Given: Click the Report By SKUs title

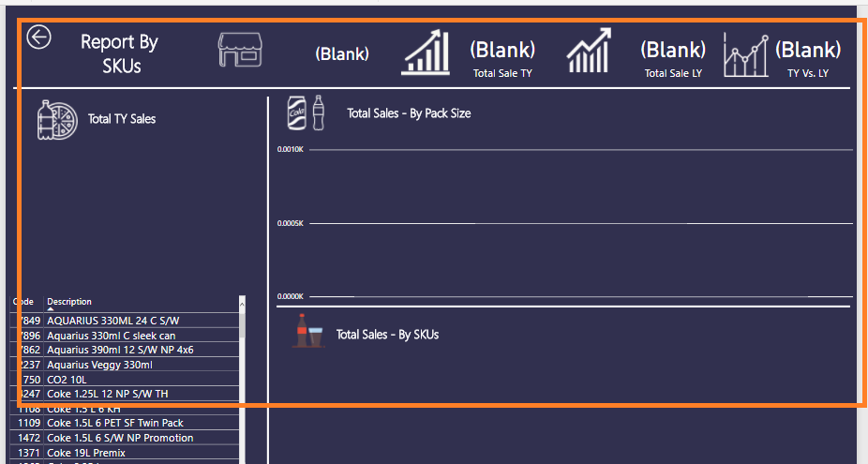Looking at the screenshot, I should (120, 53).
